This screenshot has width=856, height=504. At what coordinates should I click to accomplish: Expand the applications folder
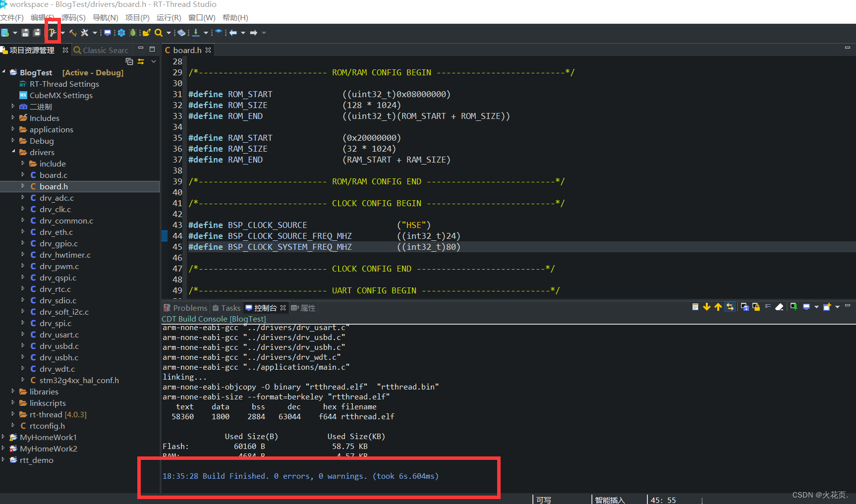13,129
